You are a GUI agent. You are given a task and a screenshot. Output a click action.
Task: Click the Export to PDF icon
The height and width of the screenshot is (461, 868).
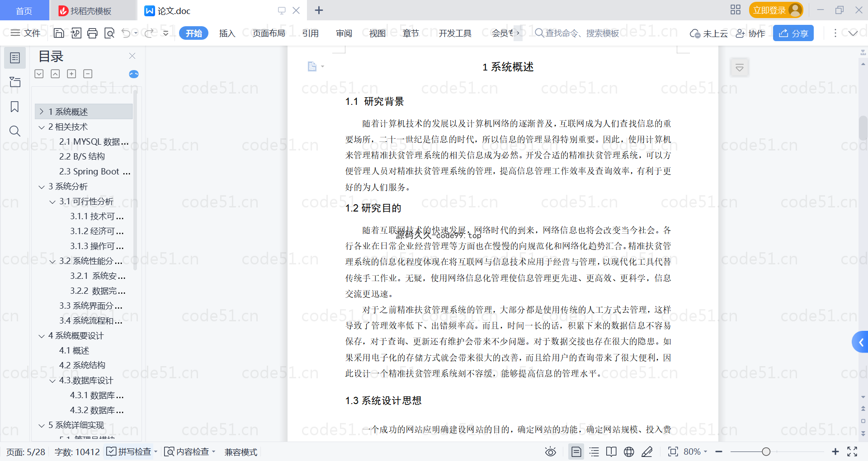[x=76, y=33]
